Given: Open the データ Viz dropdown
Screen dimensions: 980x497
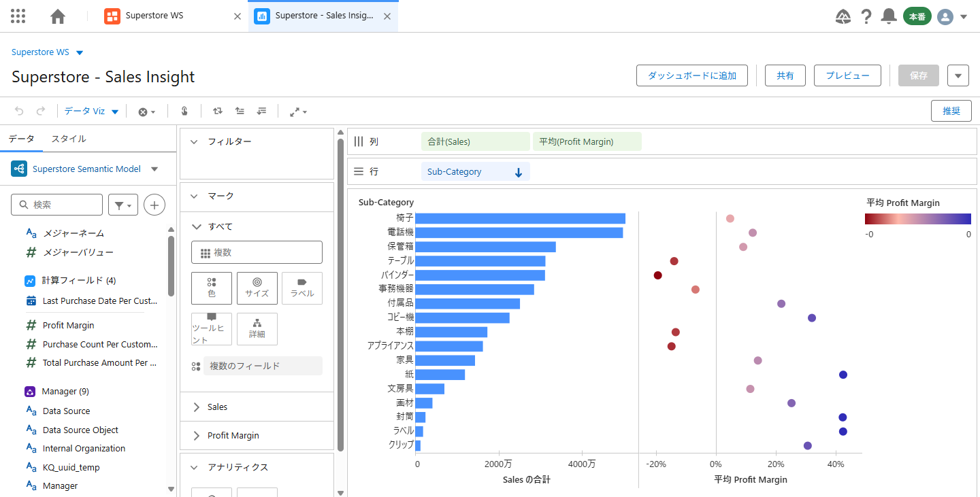Looking at the screenshot, I should [92, 111].
